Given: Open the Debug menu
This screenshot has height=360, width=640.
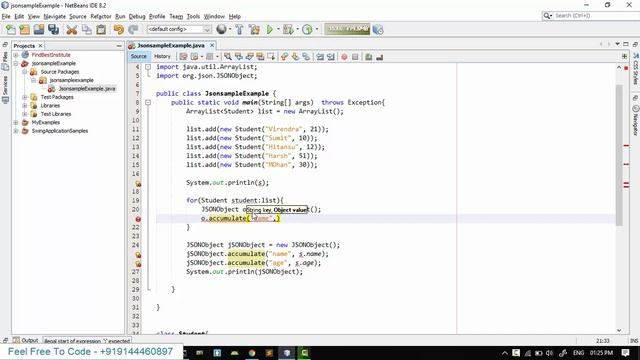Looking at the screenshot, I should tap(137, 16).
